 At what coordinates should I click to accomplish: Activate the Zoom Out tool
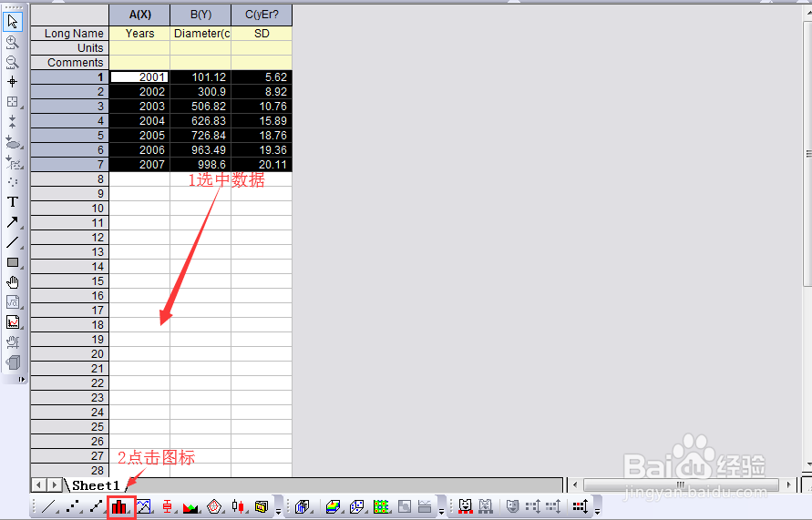pyautogui.click(x=13, y=62)
